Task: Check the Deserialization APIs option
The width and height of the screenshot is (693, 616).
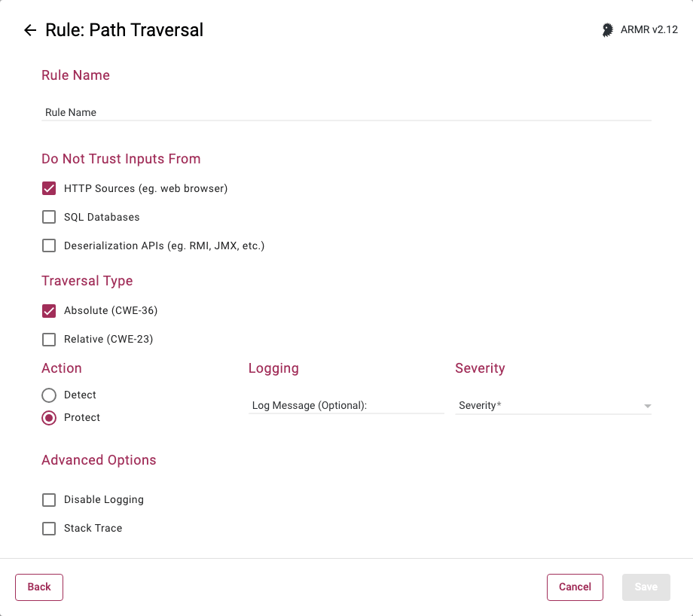Action: (x=49, y=245)
